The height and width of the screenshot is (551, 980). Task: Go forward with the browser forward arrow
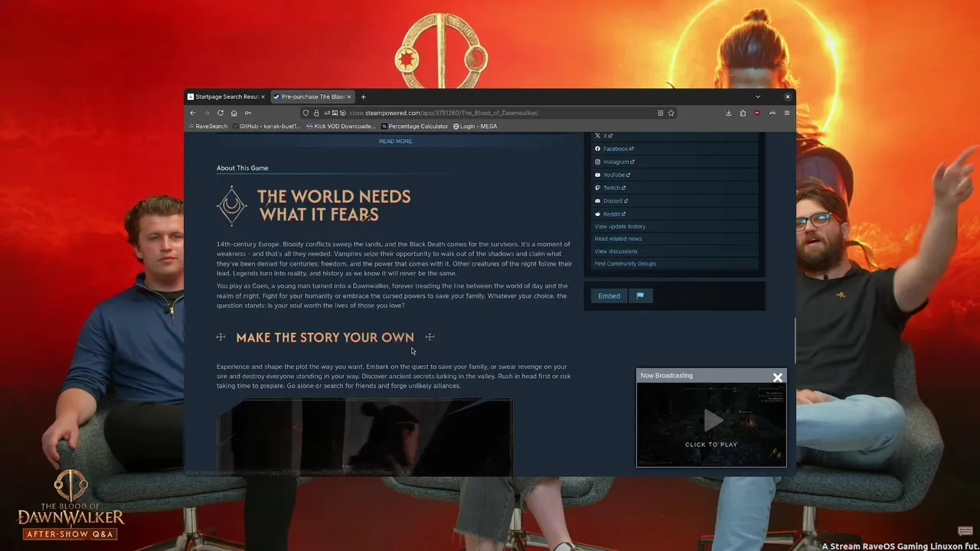[x=207, y=113]
